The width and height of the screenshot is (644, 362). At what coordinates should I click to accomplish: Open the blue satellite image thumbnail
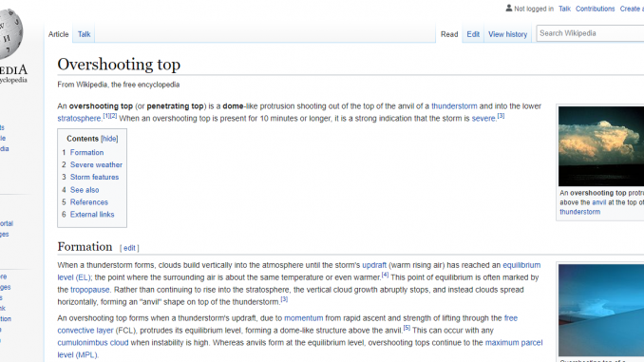tap(601, 311)
